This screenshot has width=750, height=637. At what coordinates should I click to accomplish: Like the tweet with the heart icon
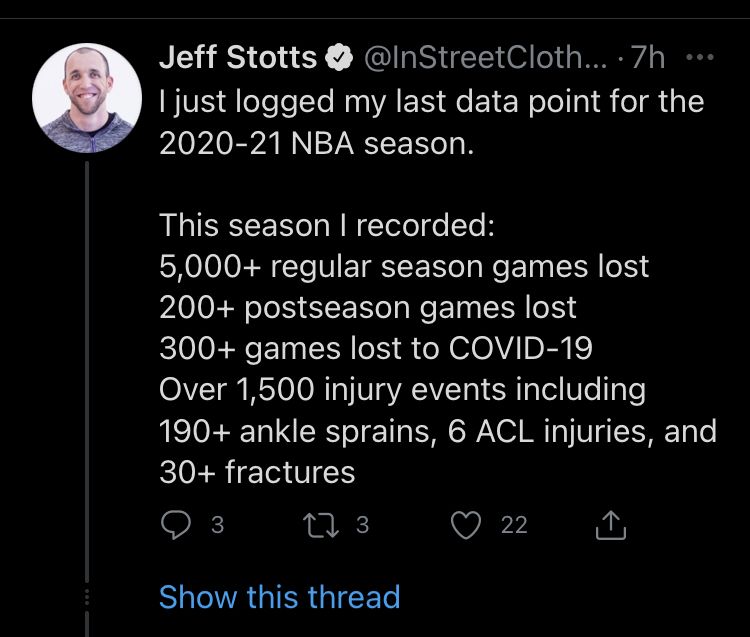[x=466, y=525]
